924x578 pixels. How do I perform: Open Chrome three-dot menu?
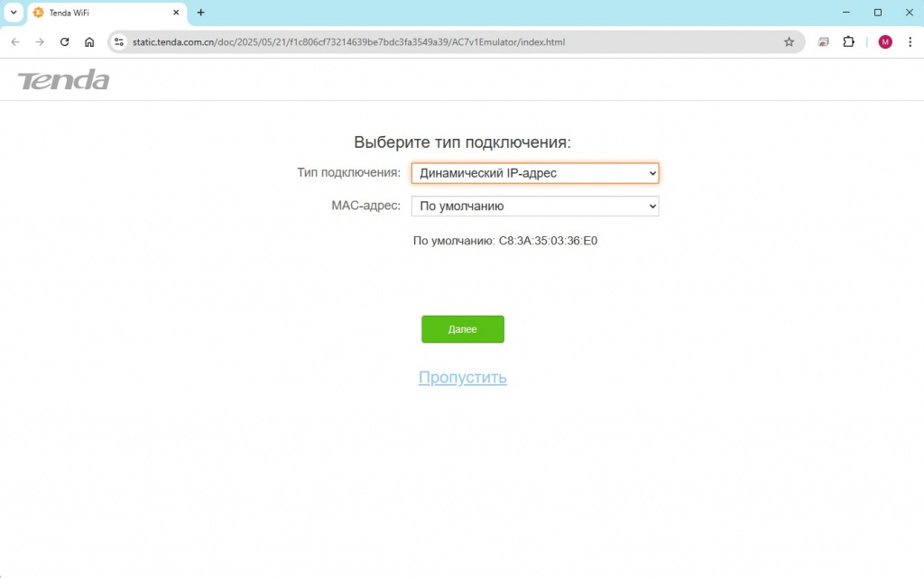910,41
